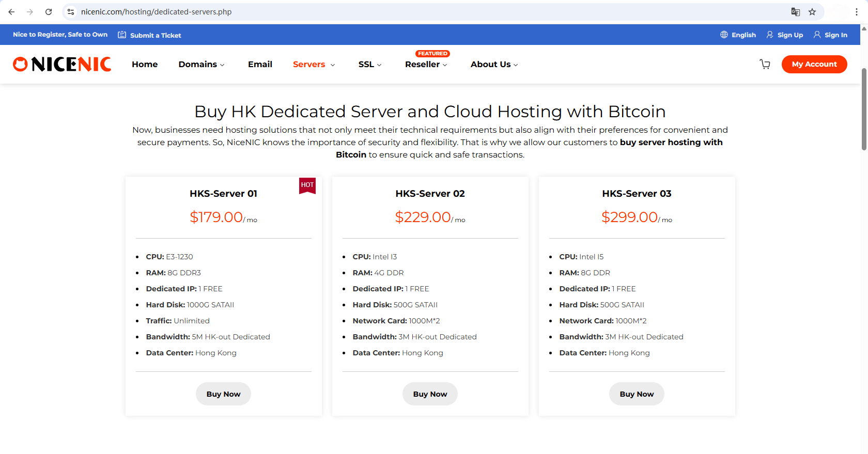Viewport: 868px width, 454px height.
Task: Click the $299.00 price
Action: (x=629, y=217)
